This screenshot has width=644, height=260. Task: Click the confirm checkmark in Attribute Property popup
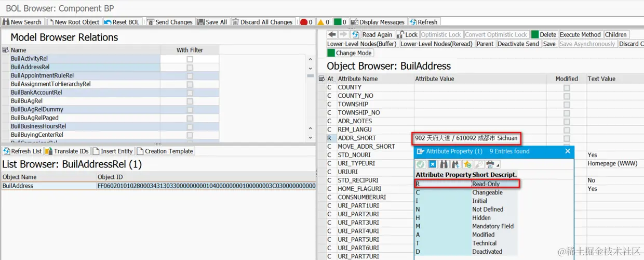[421, 164]
